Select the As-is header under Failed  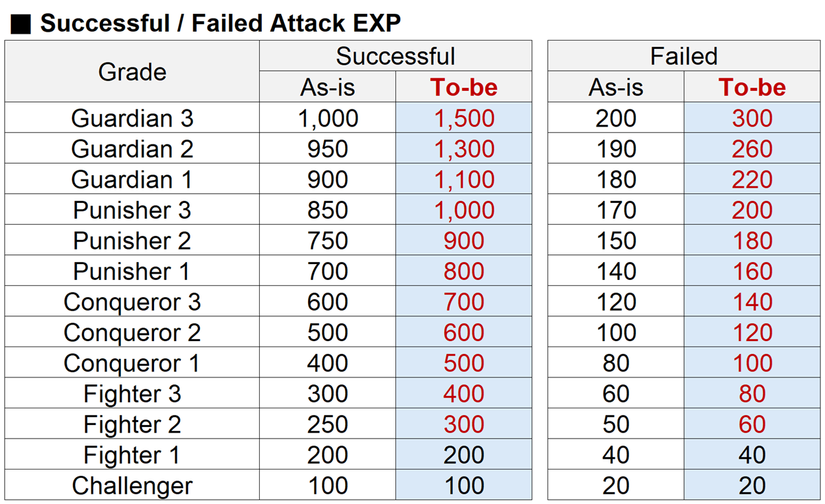click(x=616, y=87)
